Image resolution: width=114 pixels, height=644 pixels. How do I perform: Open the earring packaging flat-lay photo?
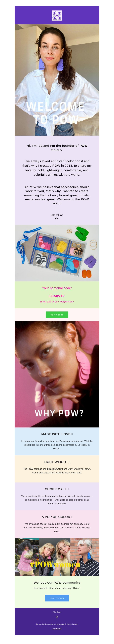click(x=57, y=253)
